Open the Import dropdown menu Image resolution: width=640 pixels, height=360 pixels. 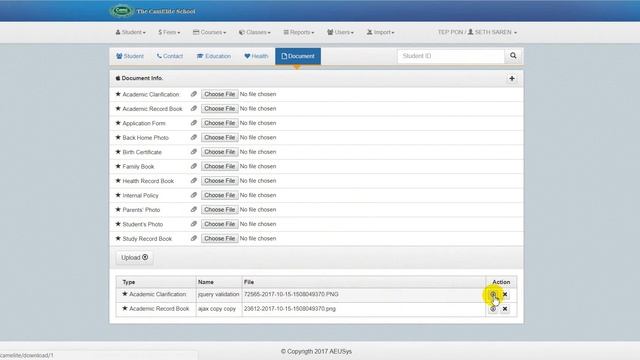click(x=380, y=32)
